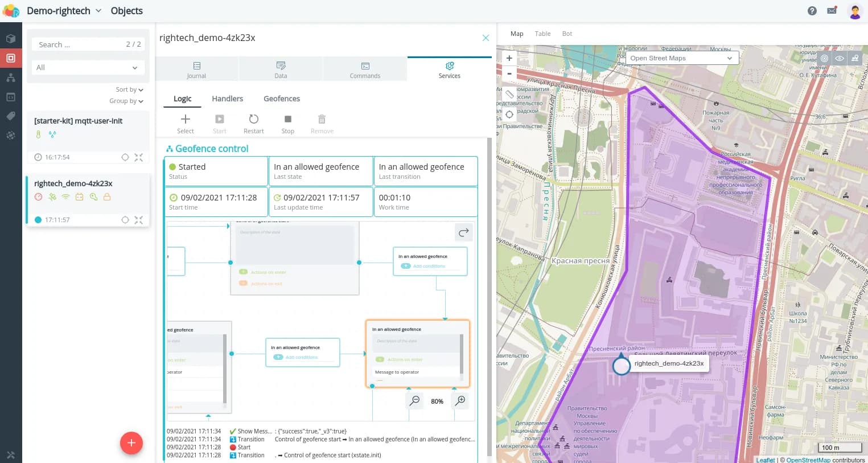Toggle map eye visibility button
Image resolution: width=868 pixels, height=463 pixels.
[x=840, y=58]
